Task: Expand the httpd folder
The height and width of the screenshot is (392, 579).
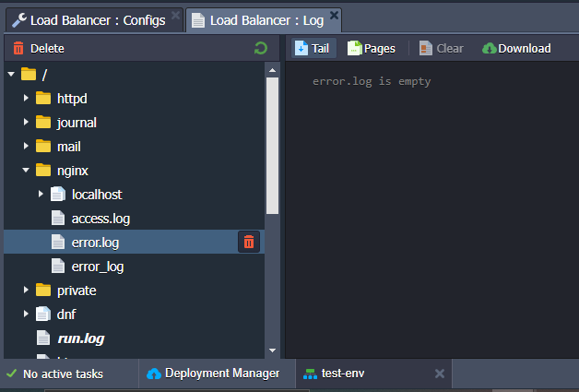Action: (26, 98)
